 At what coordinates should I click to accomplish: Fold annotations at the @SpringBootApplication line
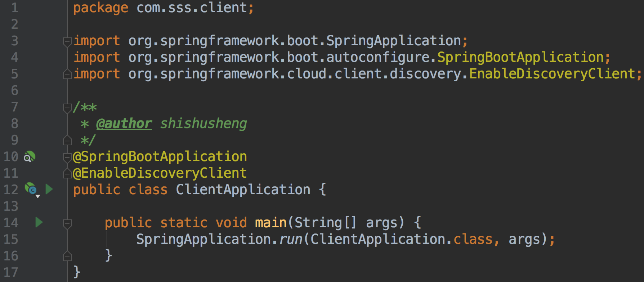coord(67,157)
